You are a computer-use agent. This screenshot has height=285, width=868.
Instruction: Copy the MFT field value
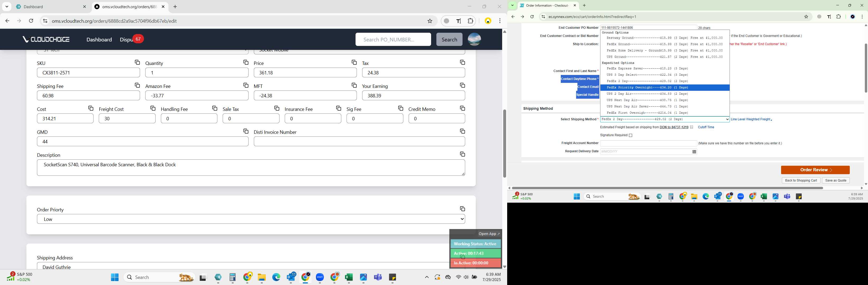(354, 85)
